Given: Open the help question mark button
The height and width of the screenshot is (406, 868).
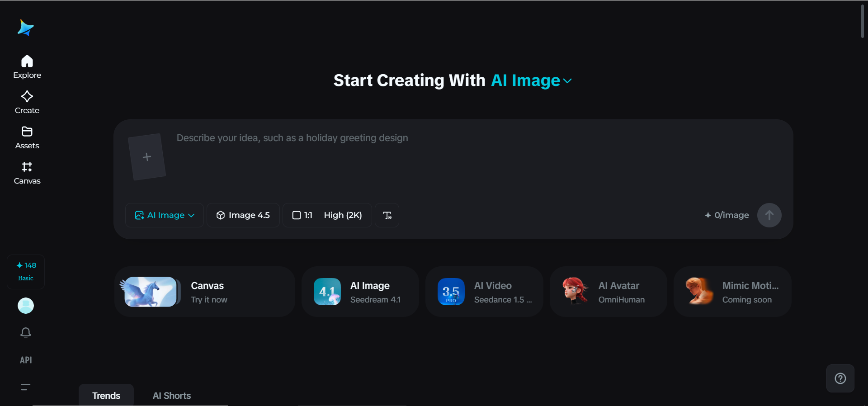Looking at the screenshot, I should click(x=840, y=378).
